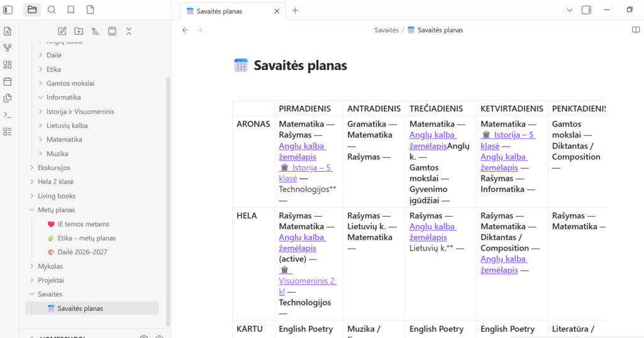Create new canvas from ribbon
The image size is (644, 338).
click(8, 65)
